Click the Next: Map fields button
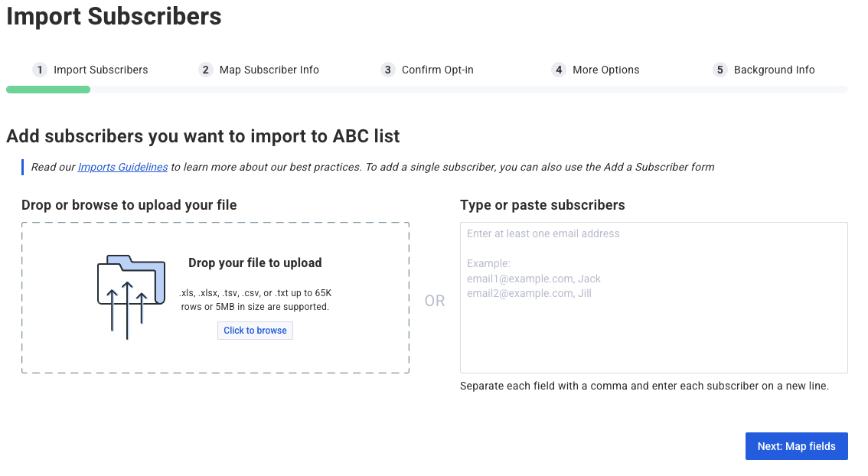This screenshot has height=476, width=868. point(796,446)
